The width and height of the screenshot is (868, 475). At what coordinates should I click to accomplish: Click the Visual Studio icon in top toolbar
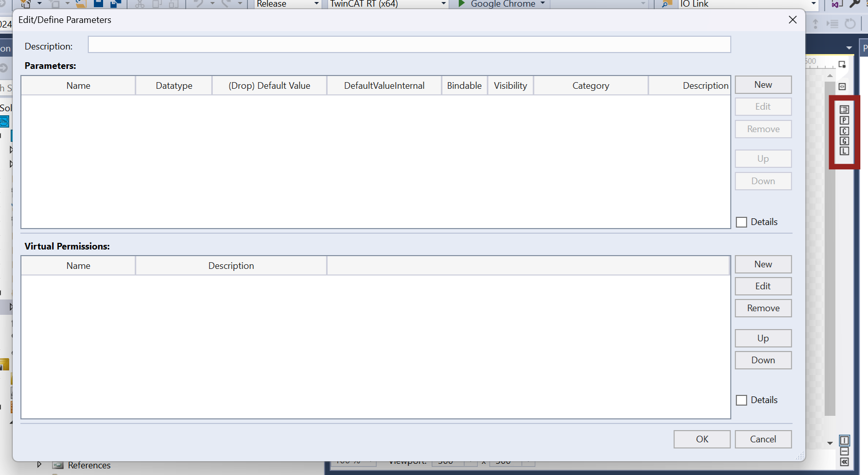click(837, 4)
